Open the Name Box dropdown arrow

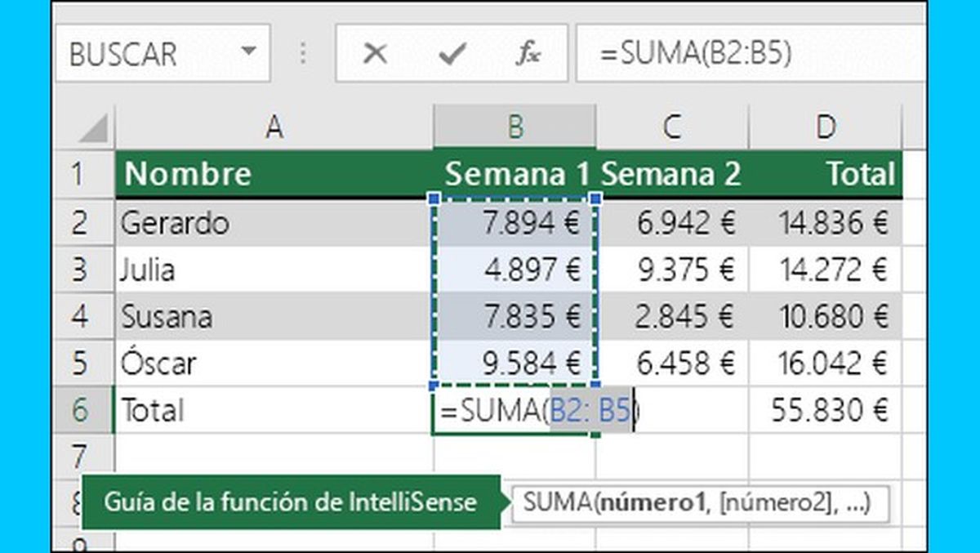249,49
